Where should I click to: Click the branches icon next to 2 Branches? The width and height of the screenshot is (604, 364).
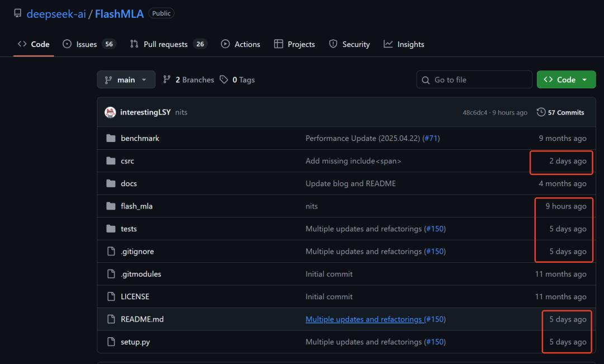pyautogui.click(x=167, y=80)
